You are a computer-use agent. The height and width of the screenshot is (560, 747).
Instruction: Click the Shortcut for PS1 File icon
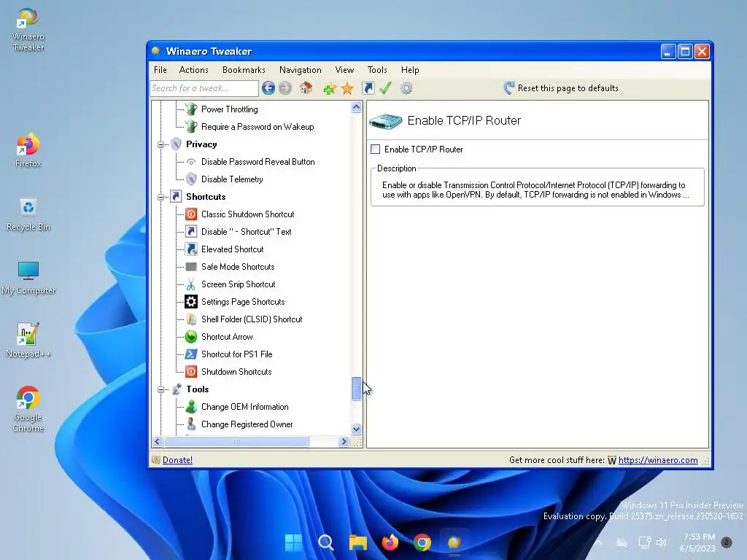[191, 354]
